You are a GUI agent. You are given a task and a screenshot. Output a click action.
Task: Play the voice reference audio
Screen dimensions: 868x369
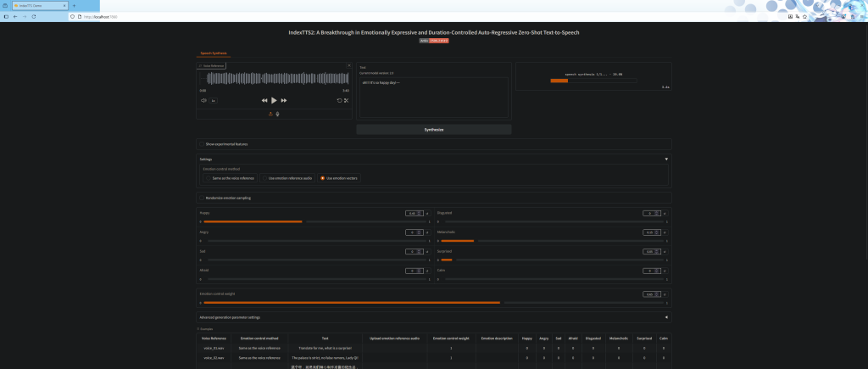pyautogui.click(x=274, y=100)
